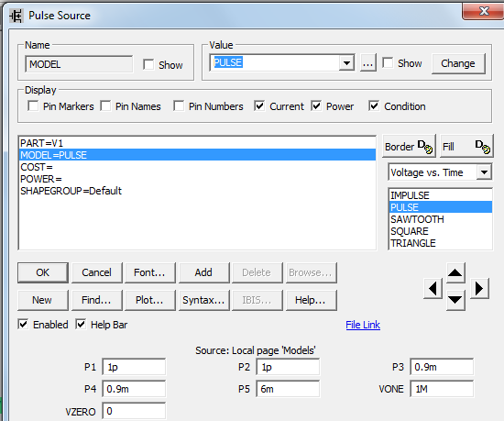Uncheck the Power display option
504x421 pixels.
316,105
